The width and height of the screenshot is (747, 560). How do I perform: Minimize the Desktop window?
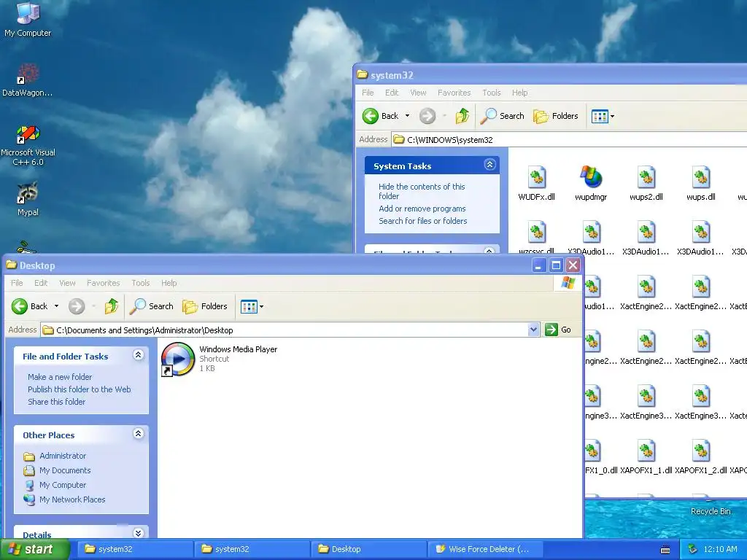tap(538, 265)
